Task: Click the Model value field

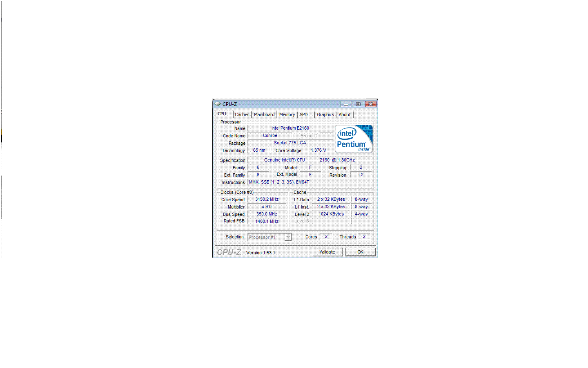Action: (x=310, y=167)
